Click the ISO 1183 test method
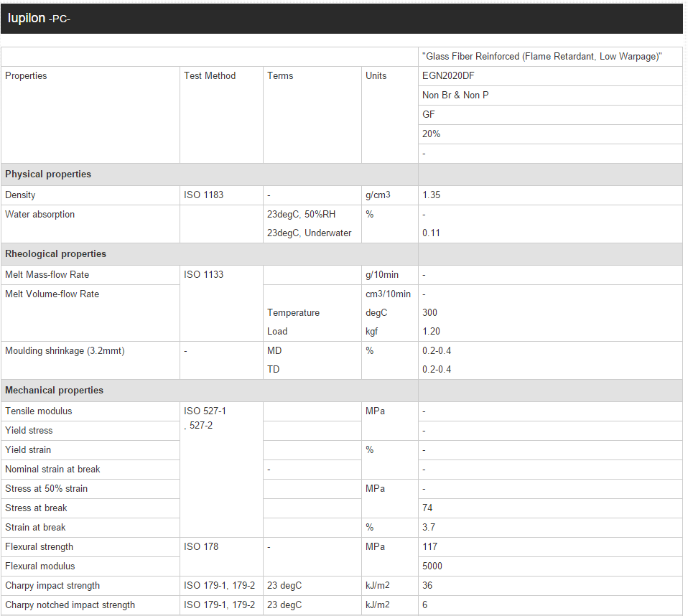The width and height of the screenshot is (688, 616). coord(203,195)
